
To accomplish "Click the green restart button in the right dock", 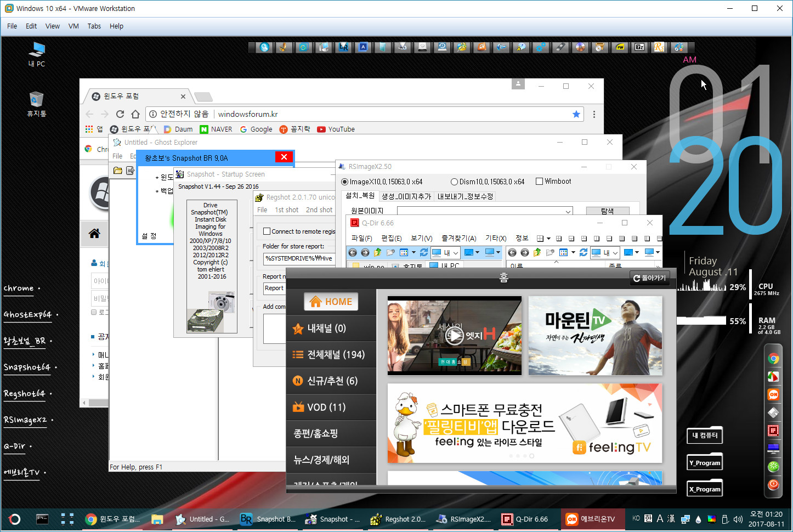I will [773, 466].
